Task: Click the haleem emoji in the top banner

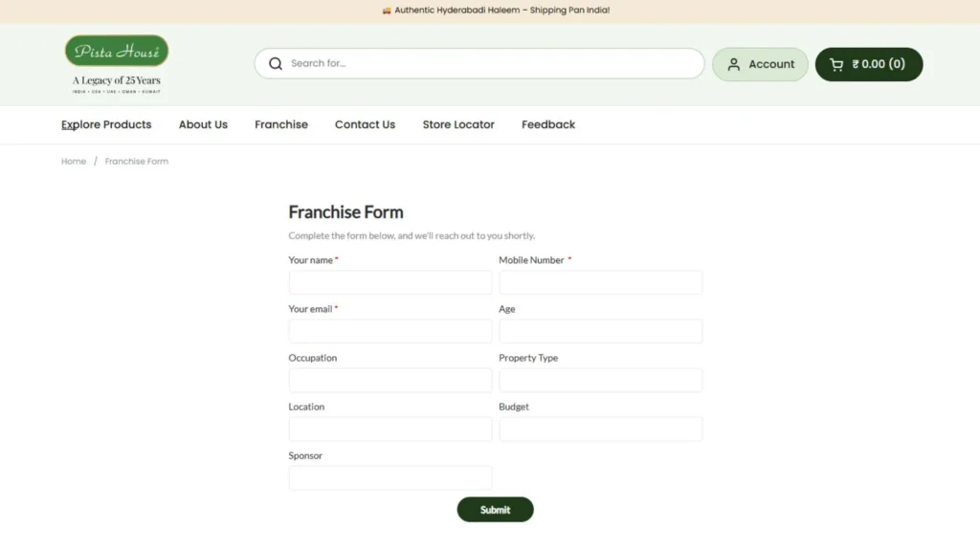Action: (389, 11)
